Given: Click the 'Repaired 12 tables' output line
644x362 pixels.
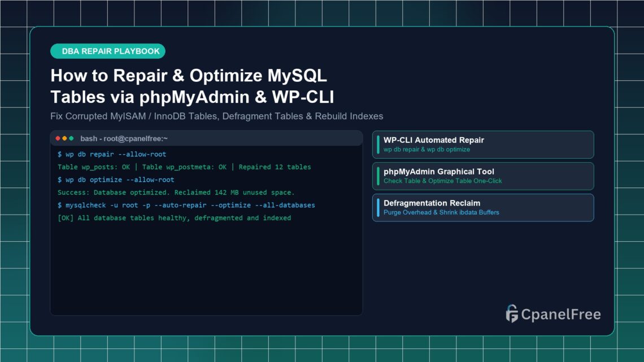Looking at the screenshot, I should [184, 167].
